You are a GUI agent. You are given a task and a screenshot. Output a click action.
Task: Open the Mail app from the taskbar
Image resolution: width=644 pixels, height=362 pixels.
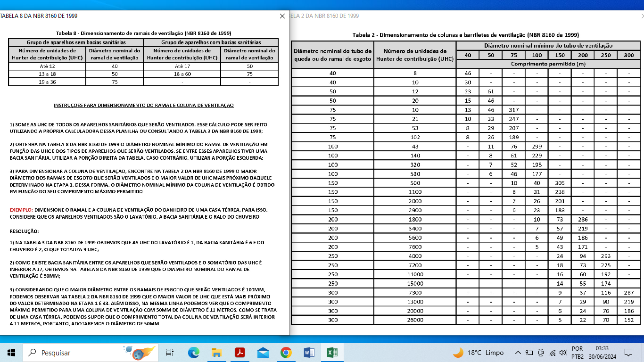pyautogui.click(x=263, y=352)
